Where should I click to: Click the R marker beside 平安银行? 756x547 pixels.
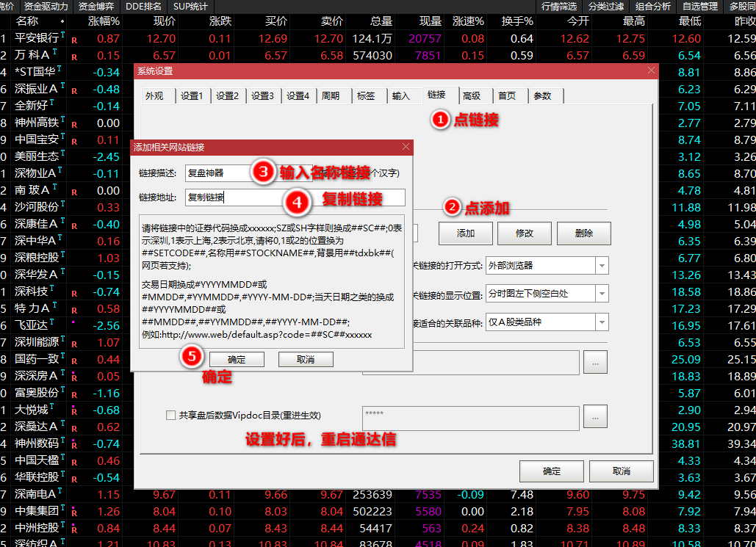pyautogui.click(x=74, y=39)
